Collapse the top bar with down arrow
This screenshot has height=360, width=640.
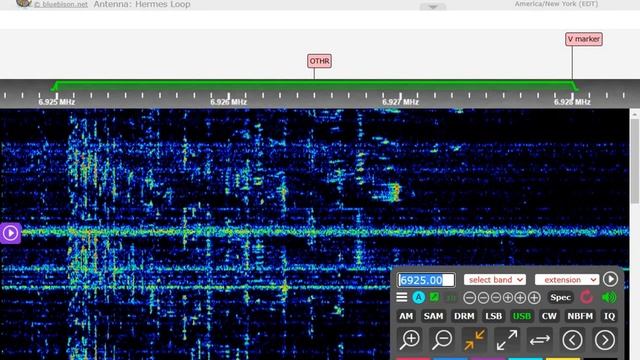coord(433,7)
